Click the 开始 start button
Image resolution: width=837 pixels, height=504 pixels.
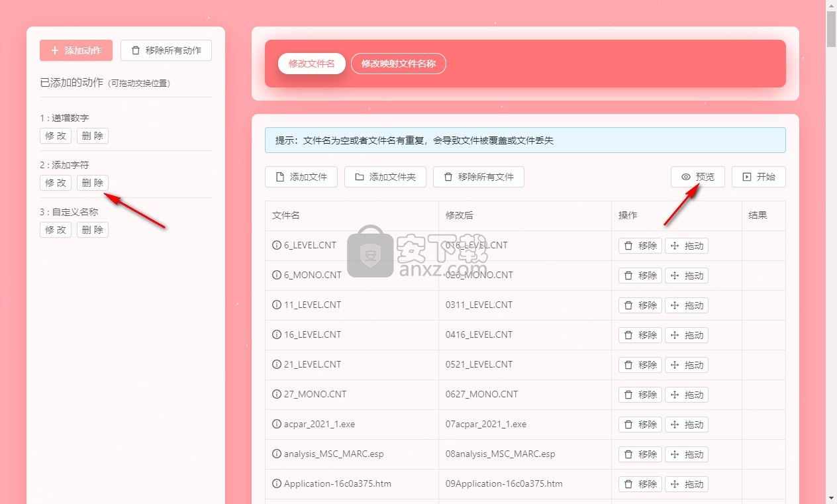click(759, 177)
